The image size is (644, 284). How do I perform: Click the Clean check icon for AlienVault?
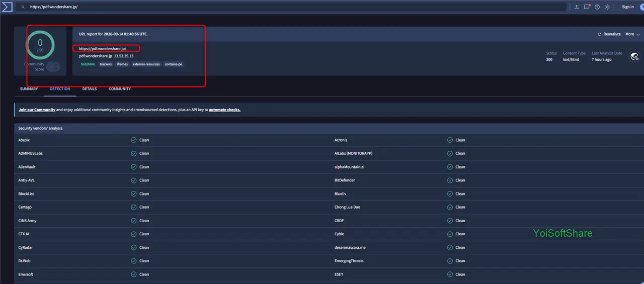click(133, 167)
